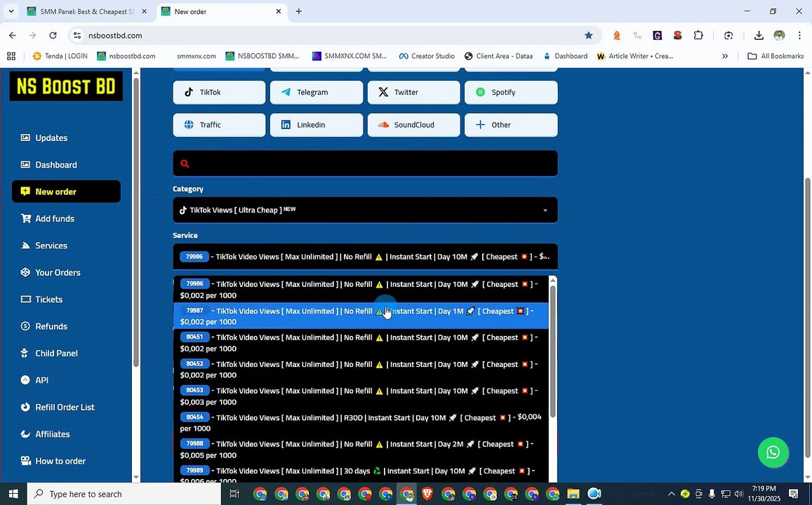The height and width of the screenshot is (505, 812).
Task: Open the tab search dropdown
Action: (x=11, y=11)
